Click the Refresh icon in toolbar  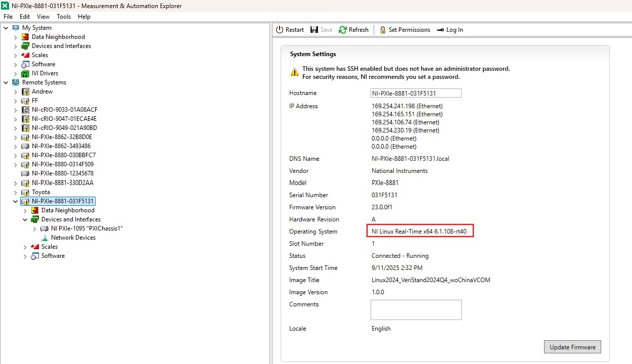pyautogui.click(x=343, y=30)
